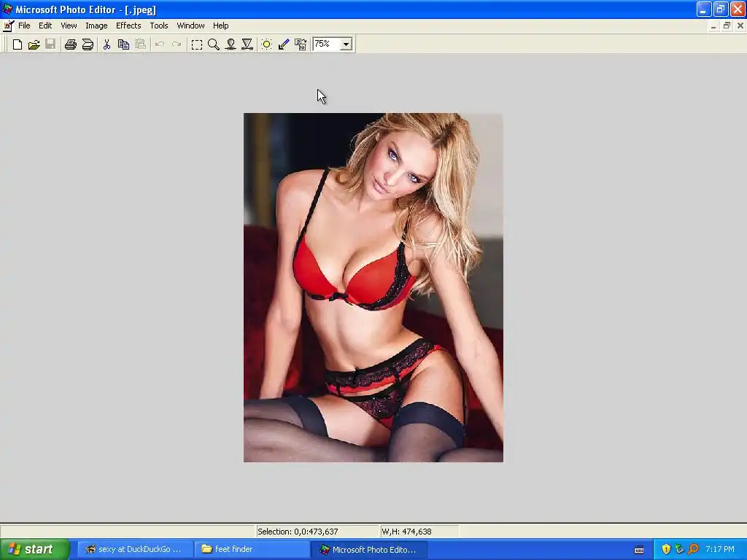This screenshot has height=560, width=747.
Task: Open the Windows Start button
Action: pyautogui.click(x=34, y=549)
